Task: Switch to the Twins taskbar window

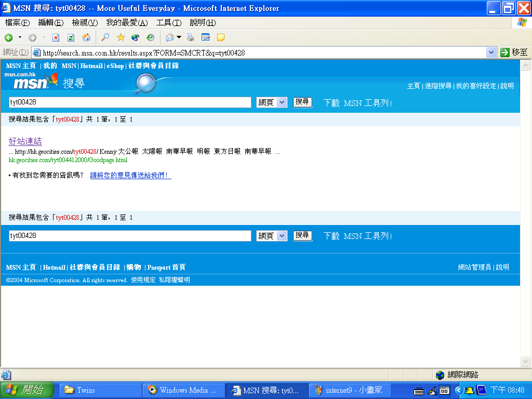Action: point(100,391)
